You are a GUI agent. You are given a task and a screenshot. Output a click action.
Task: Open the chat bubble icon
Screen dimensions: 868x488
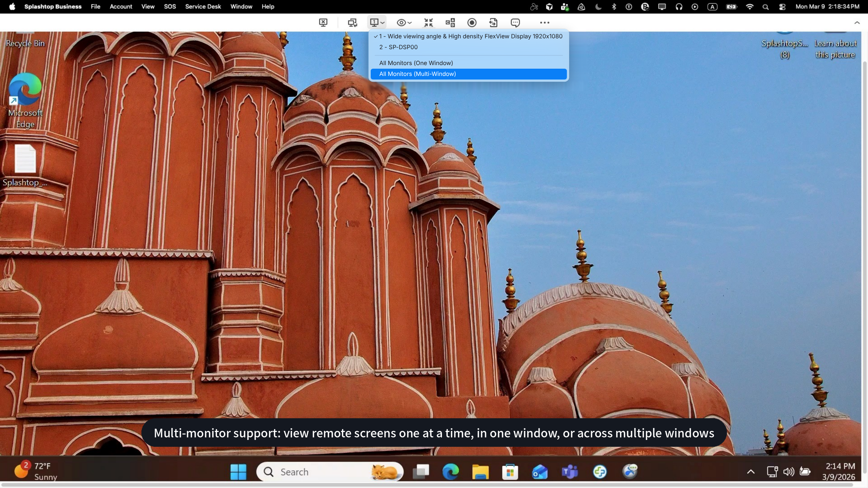(x=515, y=22)
